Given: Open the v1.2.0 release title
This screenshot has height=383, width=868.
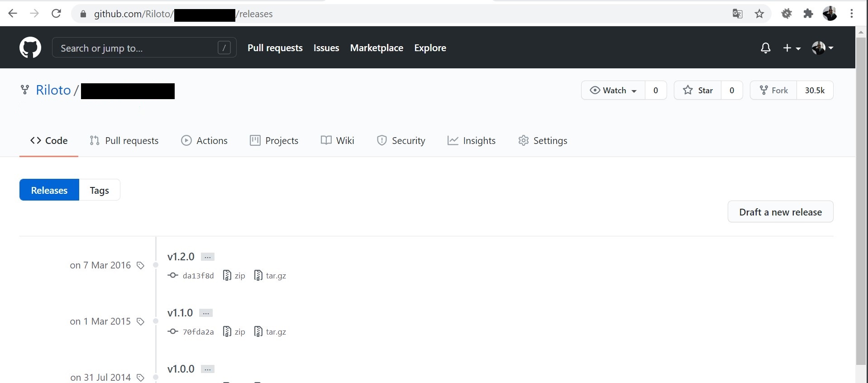Looking at the screenshot, I should [181, 257].
